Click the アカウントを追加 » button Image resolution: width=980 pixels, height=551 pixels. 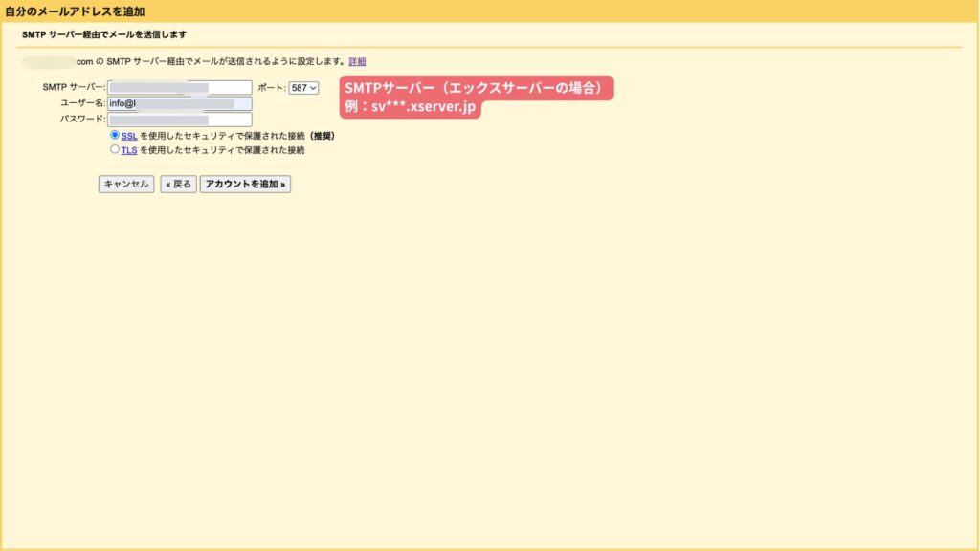click(245, 184)
